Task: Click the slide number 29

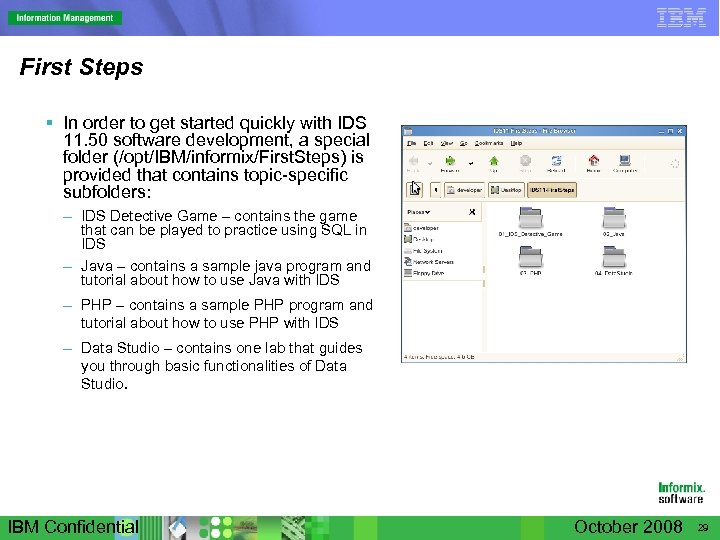Action: (703, 528)
